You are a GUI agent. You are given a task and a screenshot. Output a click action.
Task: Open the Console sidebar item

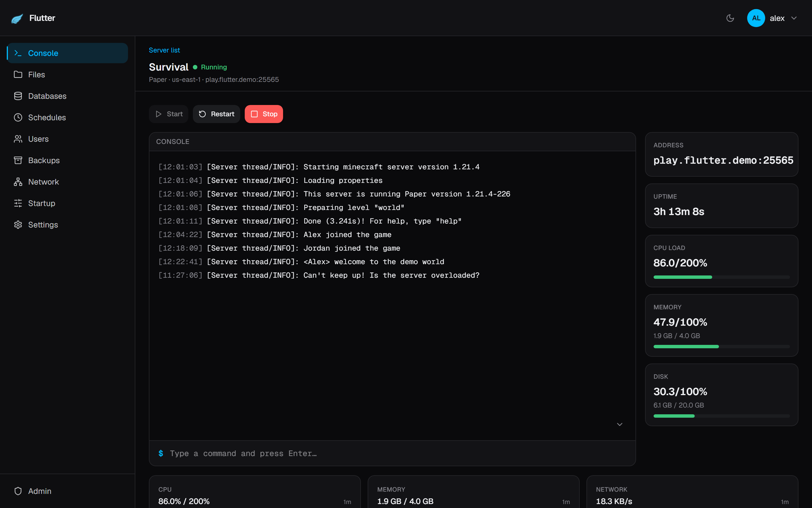pyautogui.click(x=67, y=53)
